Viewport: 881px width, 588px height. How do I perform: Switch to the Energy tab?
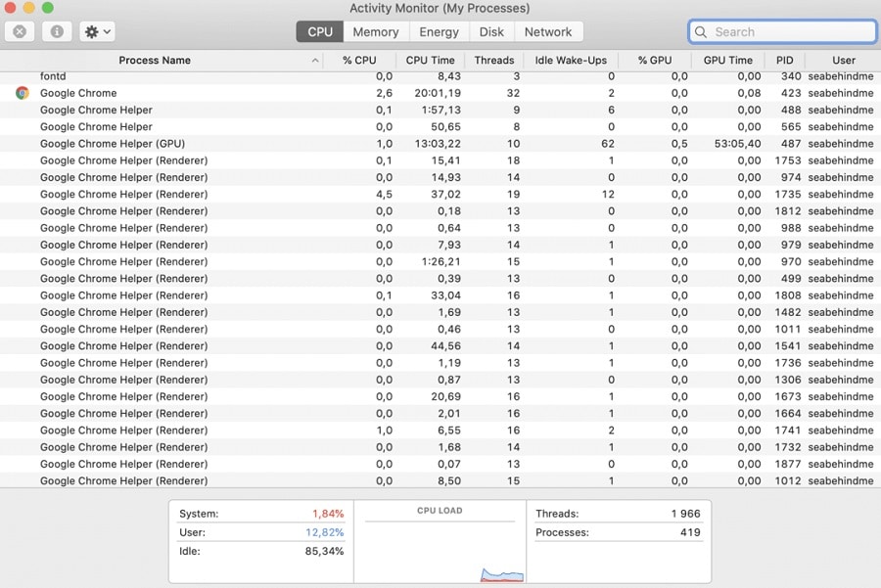click(x=439, y=32)
